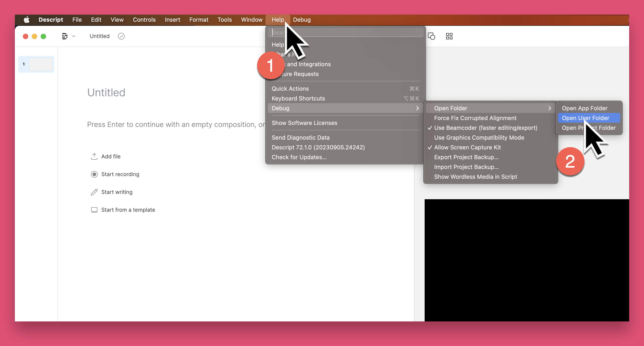This screenshot has width=644, height=346.
Task: Click the Start writing pencil icon
Action: [x=94, y=192]
